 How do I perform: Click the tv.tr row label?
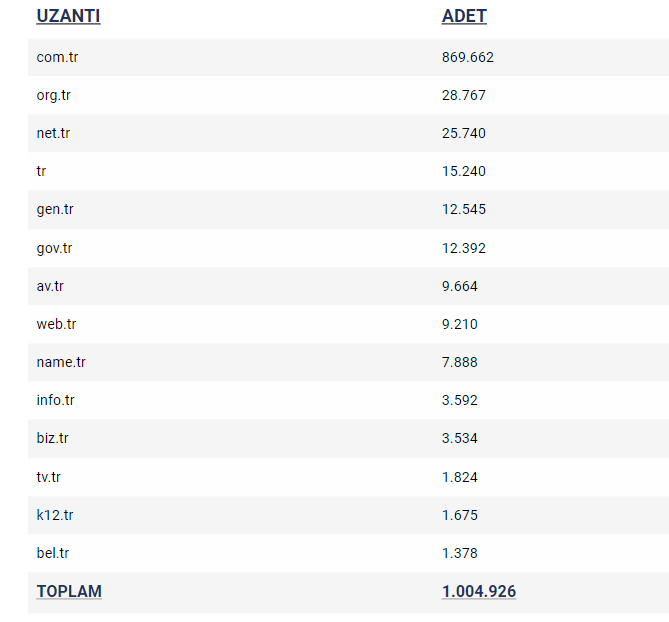49,477
